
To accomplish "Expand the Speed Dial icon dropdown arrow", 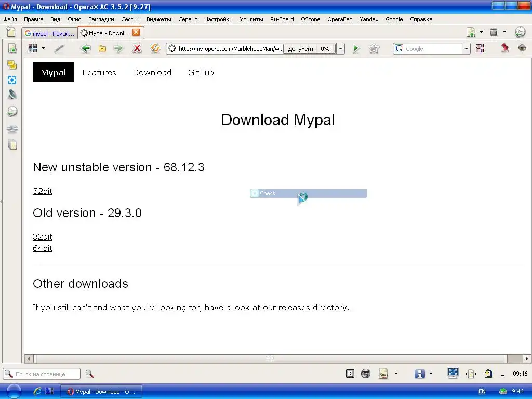I will coord(43,48).
